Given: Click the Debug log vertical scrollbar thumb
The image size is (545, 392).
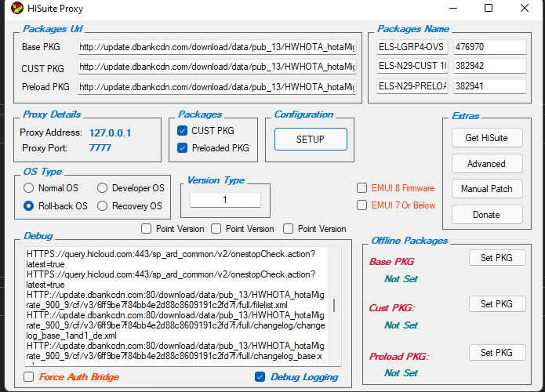Looking at the screenshot, I should [334, 306].
